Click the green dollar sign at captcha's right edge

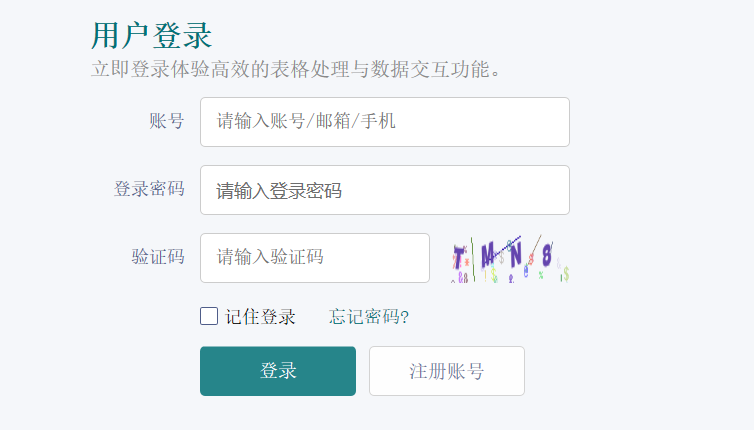tap(566, 272)
